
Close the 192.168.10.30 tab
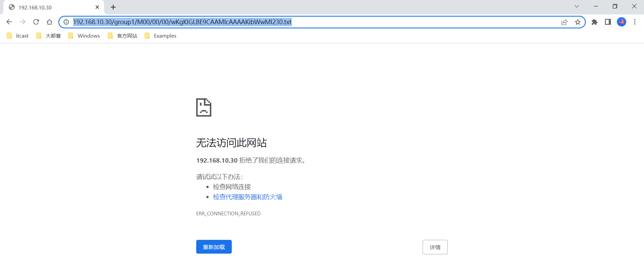[x=97, y=7]
